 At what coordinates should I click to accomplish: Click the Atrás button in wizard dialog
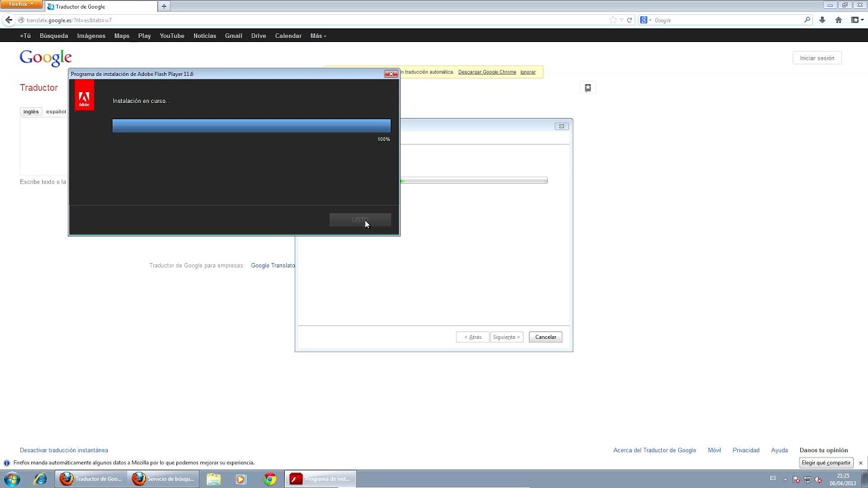coord(473,337)
